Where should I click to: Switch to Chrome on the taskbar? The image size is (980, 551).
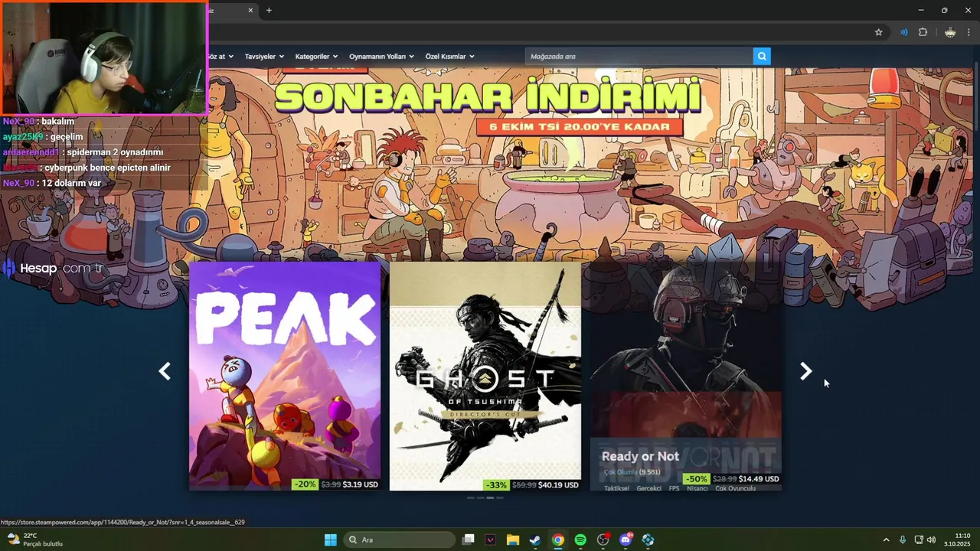[558, 540]
